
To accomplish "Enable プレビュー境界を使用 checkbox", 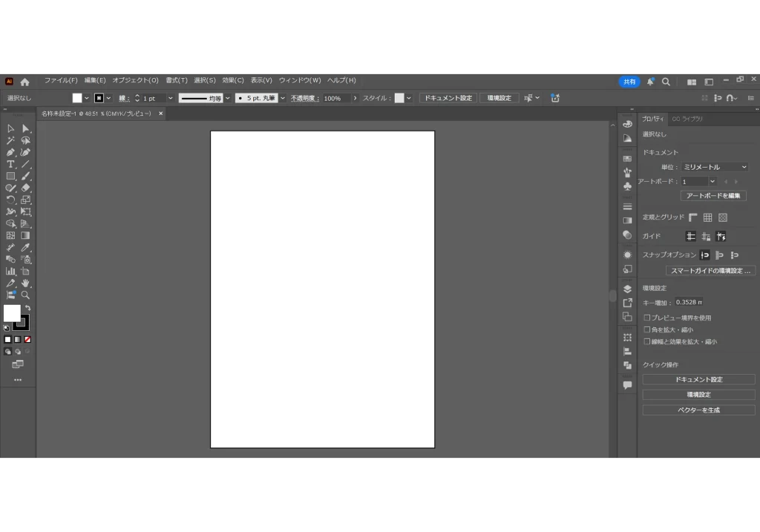I will point(646,318).
